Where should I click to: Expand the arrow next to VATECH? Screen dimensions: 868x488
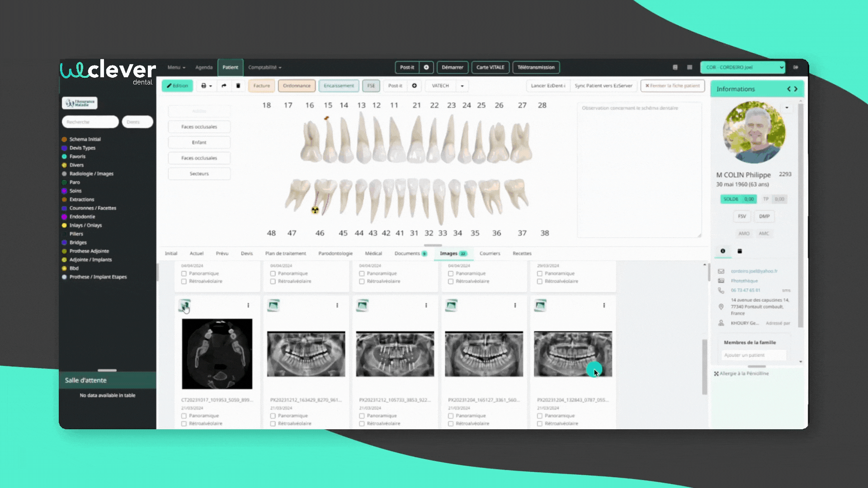(x=462, y=86)
